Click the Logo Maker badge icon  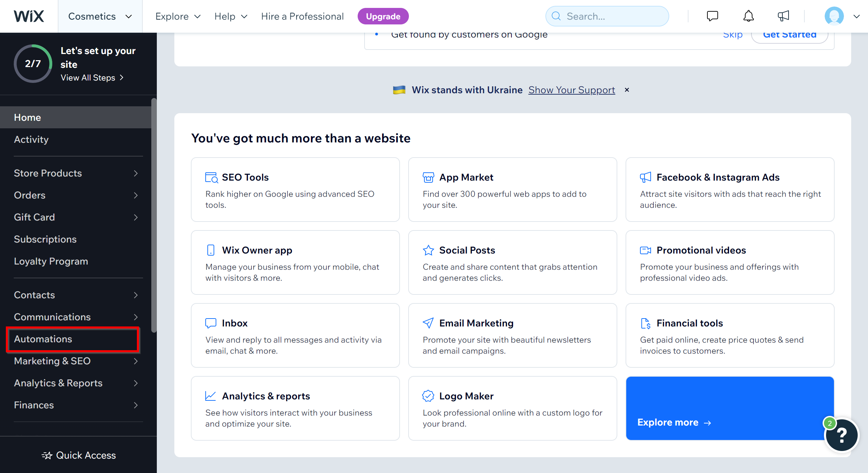click(428, 396)
